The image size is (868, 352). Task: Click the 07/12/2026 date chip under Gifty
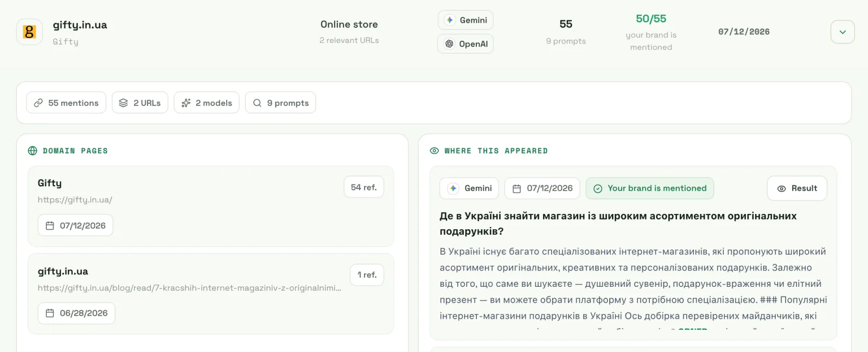coord(75,225)
